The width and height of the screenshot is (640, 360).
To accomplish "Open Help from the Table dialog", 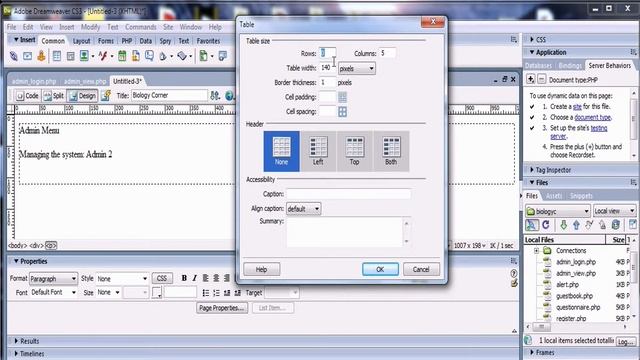I will point(261,269).
